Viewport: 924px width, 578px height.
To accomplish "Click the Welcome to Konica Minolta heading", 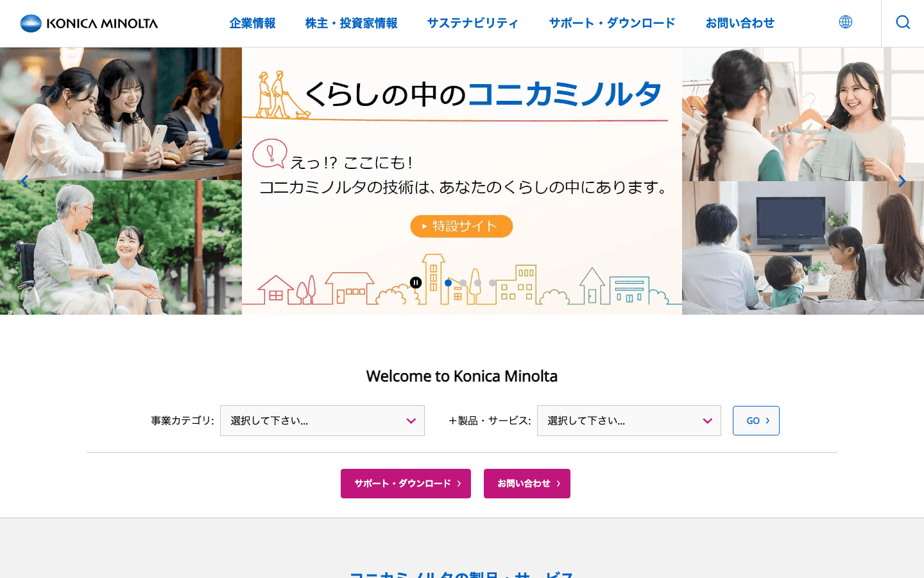I will (462, 376).
